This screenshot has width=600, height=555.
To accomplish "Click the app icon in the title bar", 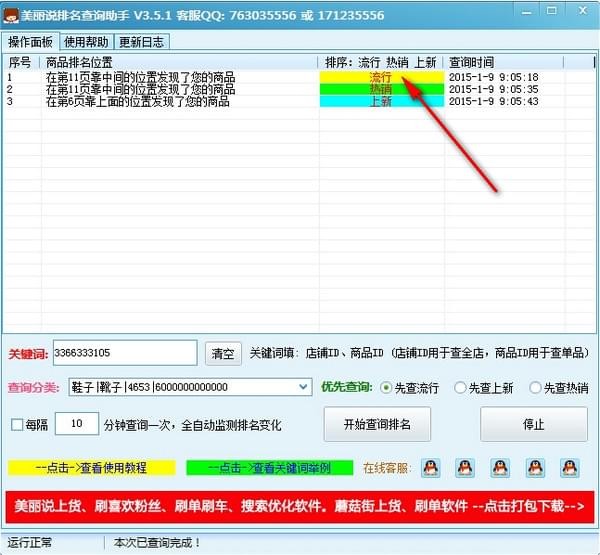I will coord(11,15).
